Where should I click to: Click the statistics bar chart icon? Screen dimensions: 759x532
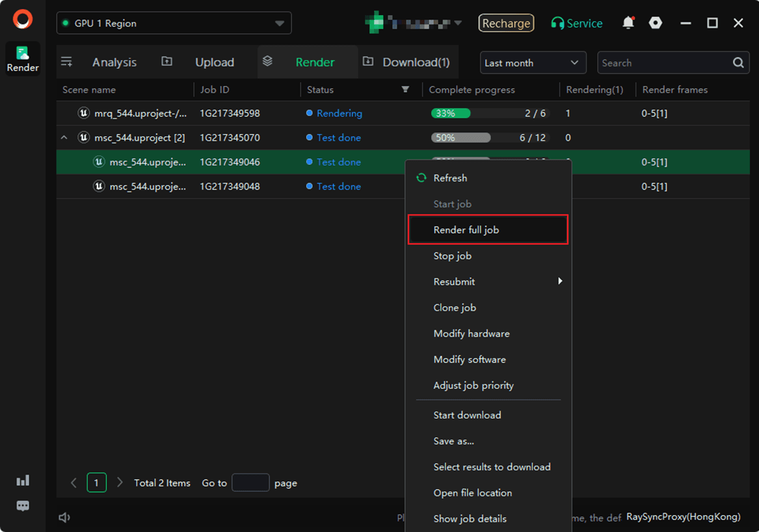(x=23, y=481)
